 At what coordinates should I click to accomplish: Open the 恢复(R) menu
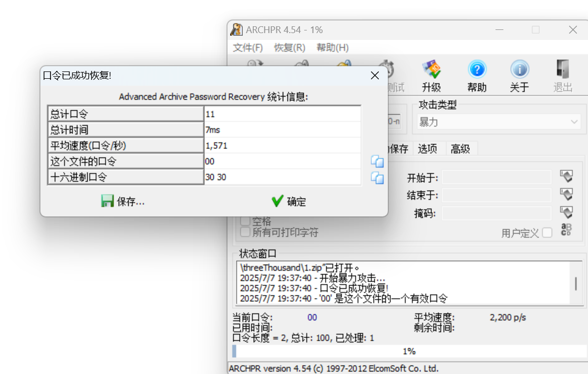(290, 48)
